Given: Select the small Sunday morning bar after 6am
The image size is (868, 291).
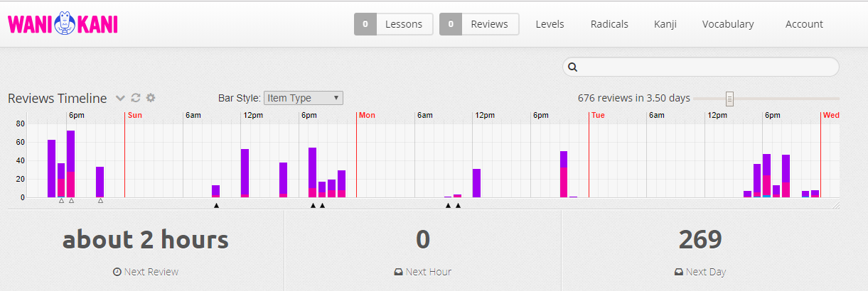Looking at the screenshot, I should [216, 191].
